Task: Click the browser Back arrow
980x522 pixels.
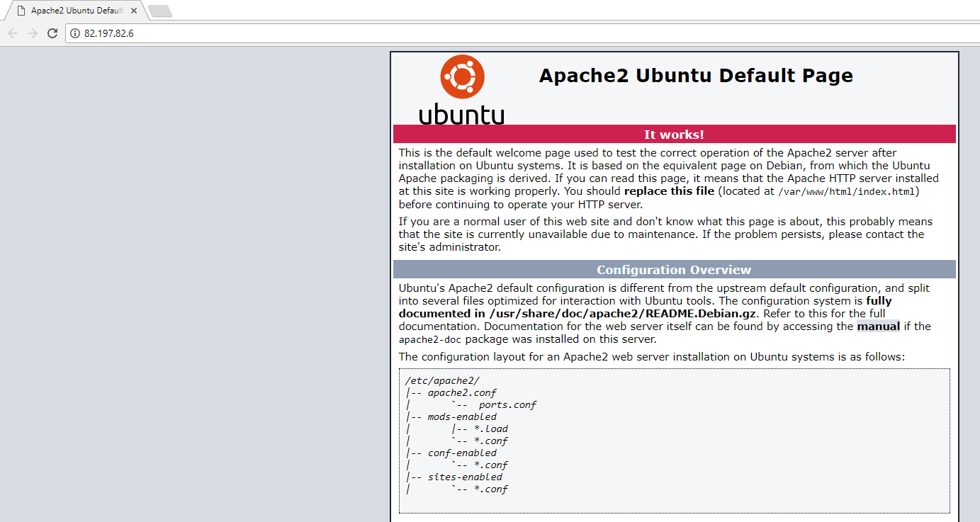Action: (x=13, y=33)
